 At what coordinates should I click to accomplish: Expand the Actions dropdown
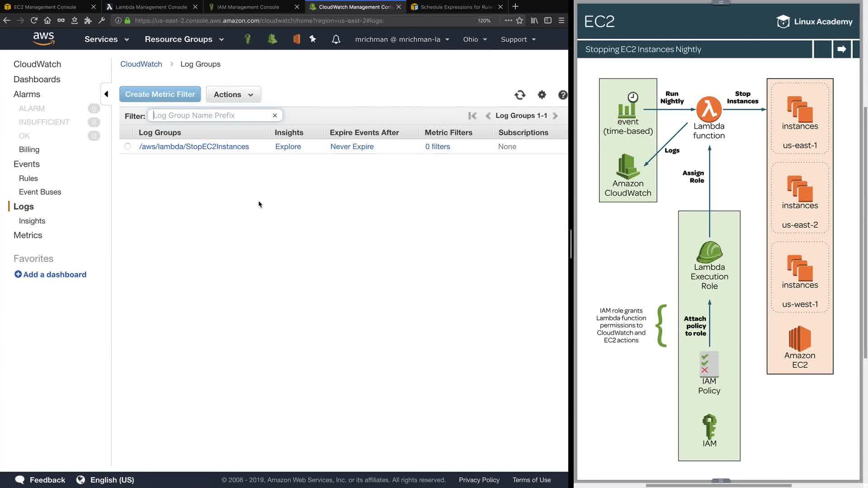[x=233, y=94]
